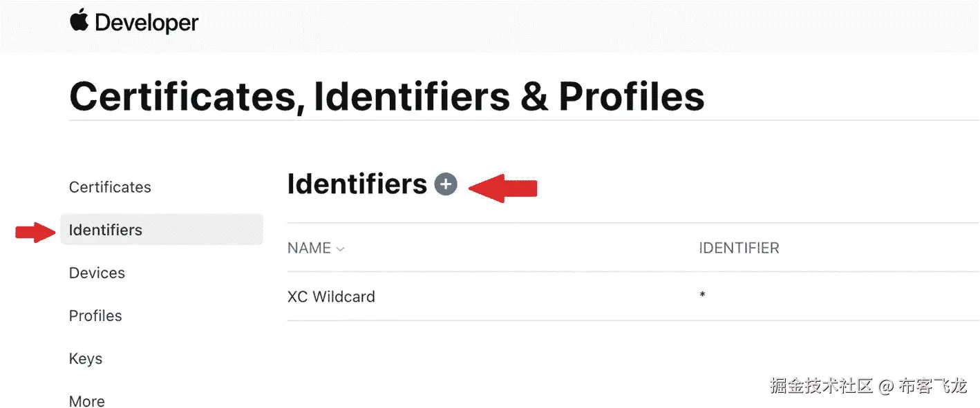980x408 pixels.
Task: Open the Certificates section in sidebar
Action: pos(110,187)
